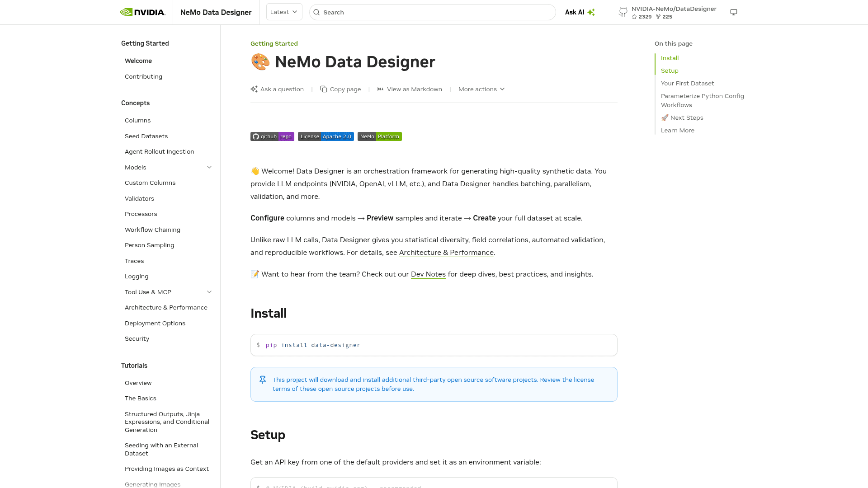Click the pin icon in the notice box
Image resolution: width=868 pixels, height=488 pixels.
[x=263, y=380]
